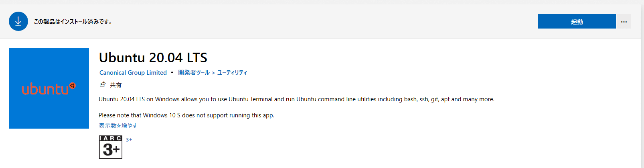Click the description line about Ubuntu Terminal

click(x=296, y=99)
